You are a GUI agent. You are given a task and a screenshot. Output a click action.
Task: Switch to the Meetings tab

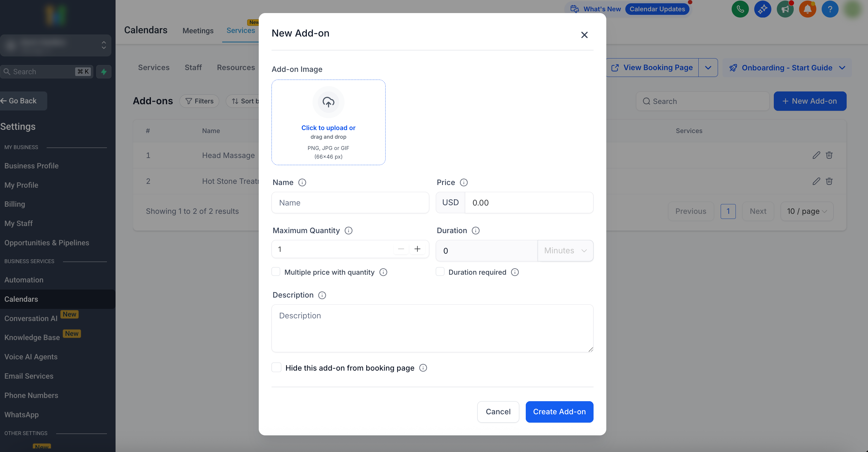click(x=198, y=31)
